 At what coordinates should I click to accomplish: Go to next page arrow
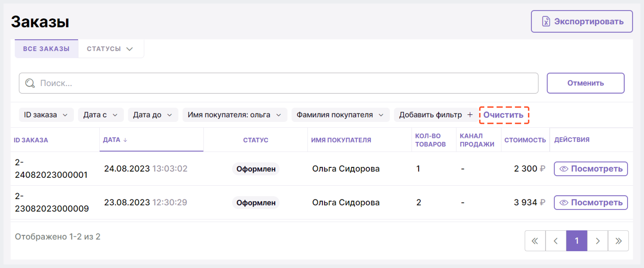click(598, 241)
